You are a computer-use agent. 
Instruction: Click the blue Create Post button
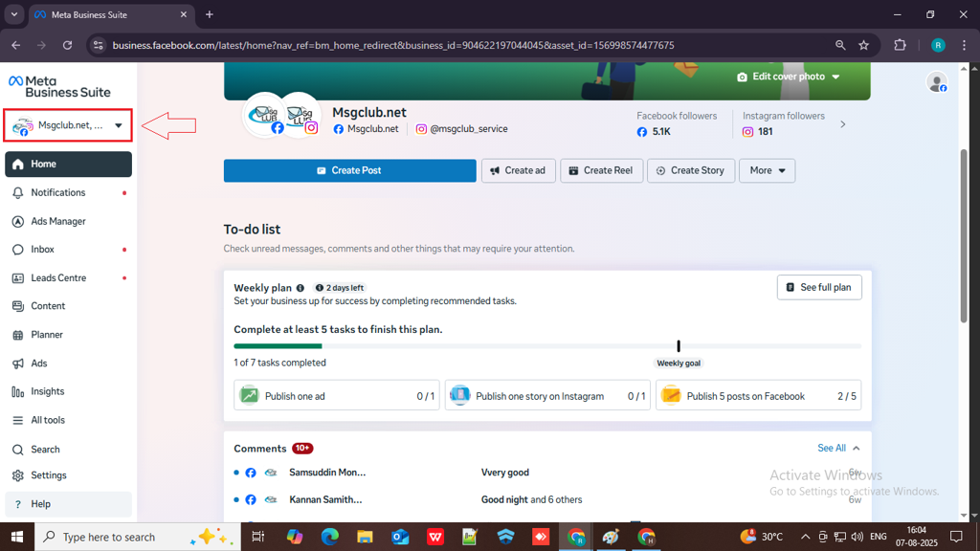click(x=350, y=170)
